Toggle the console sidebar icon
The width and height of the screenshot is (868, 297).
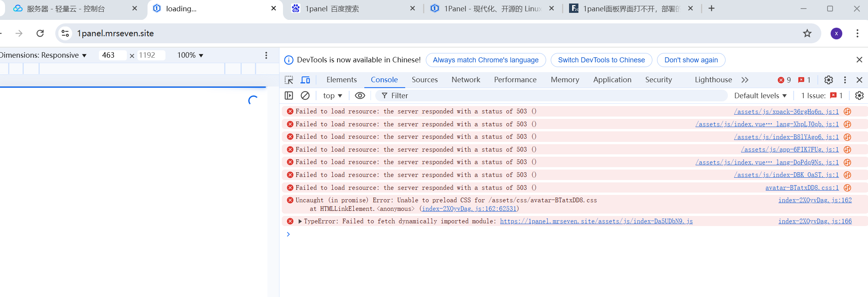(x=289, y=95)
